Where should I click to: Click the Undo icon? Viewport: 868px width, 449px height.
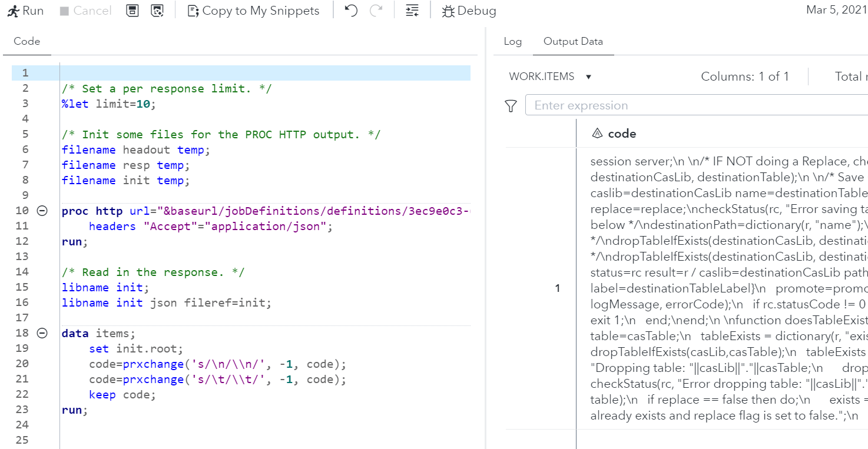tap(351, 10)
